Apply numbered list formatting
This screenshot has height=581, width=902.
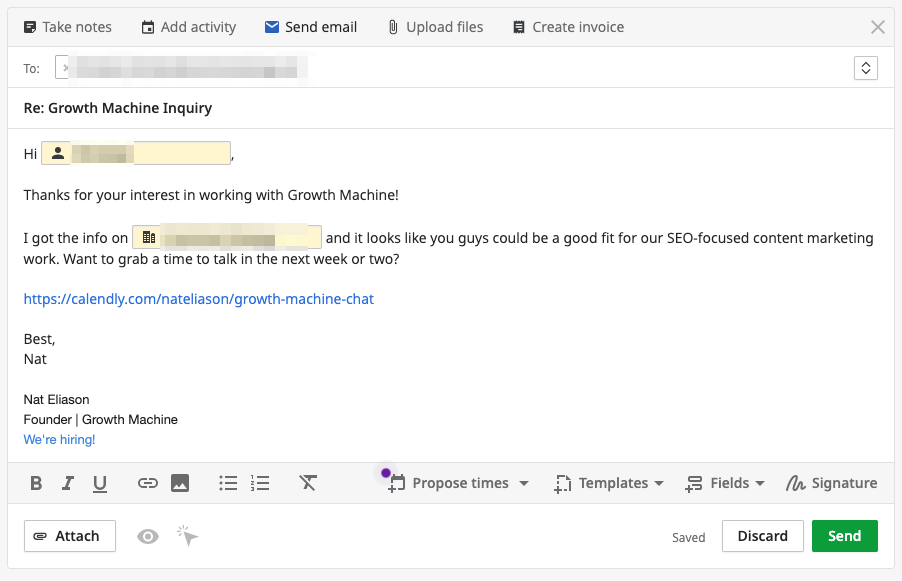tap(260, 483)
